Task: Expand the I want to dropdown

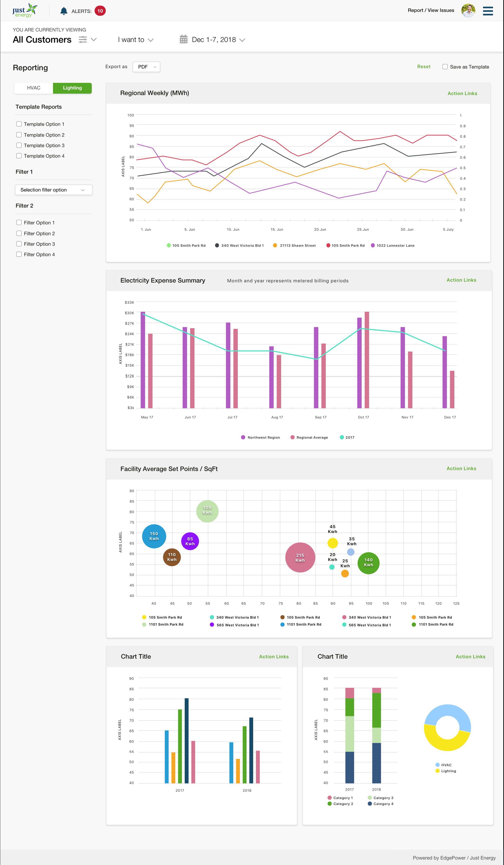Action: coord(136,40)
